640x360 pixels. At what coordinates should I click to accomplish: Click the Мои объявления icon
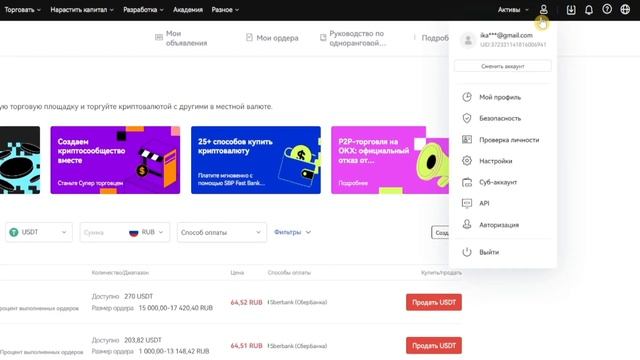(159, 38)
